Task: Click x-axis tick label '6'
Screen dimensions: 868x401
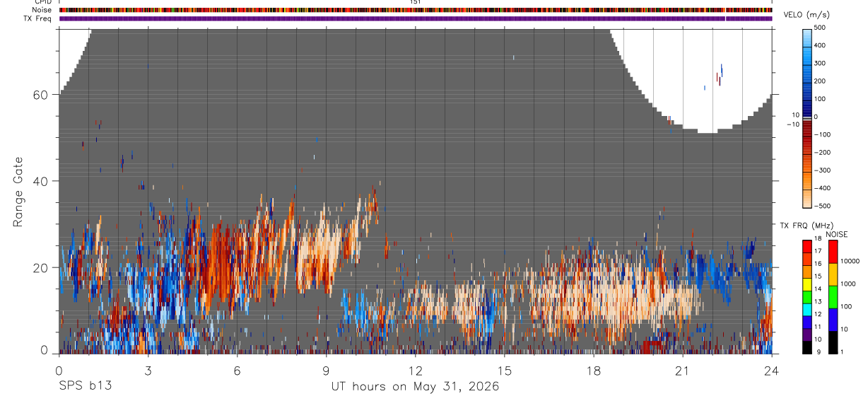Action: coord(237,370)
